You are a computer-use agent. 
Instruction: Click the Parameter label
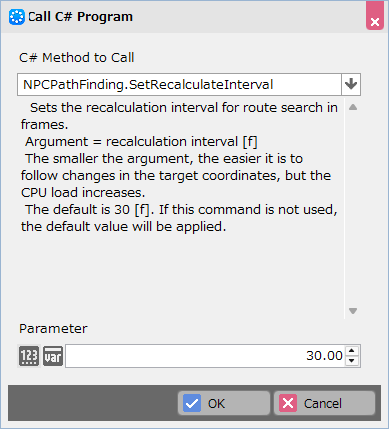(x=53, y=329)
